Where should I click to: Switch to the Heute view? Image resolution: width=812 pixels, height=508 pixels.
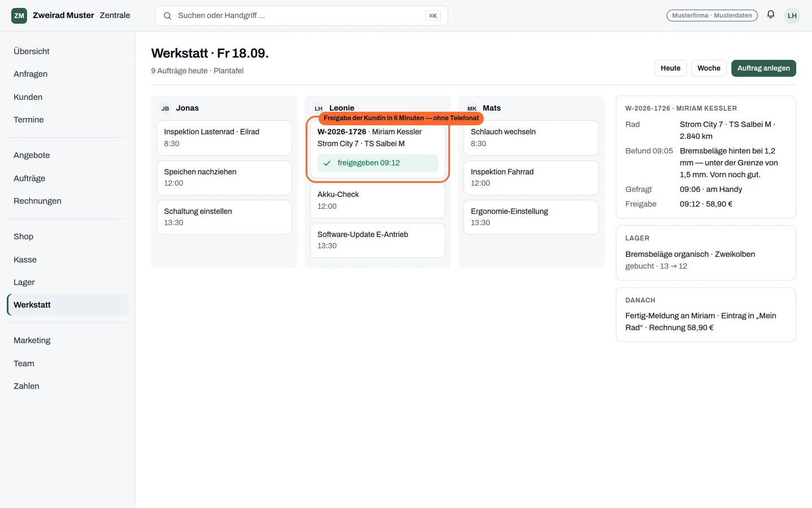670,68
